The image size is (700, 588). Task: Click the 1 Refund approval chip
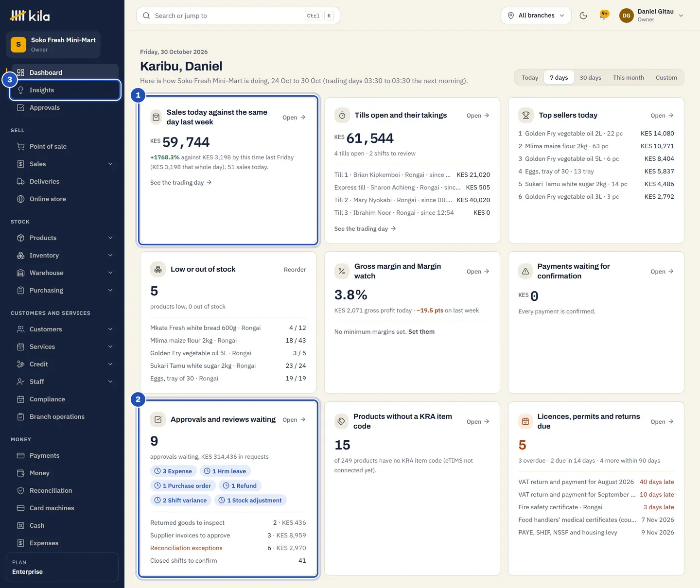point(240,485)
